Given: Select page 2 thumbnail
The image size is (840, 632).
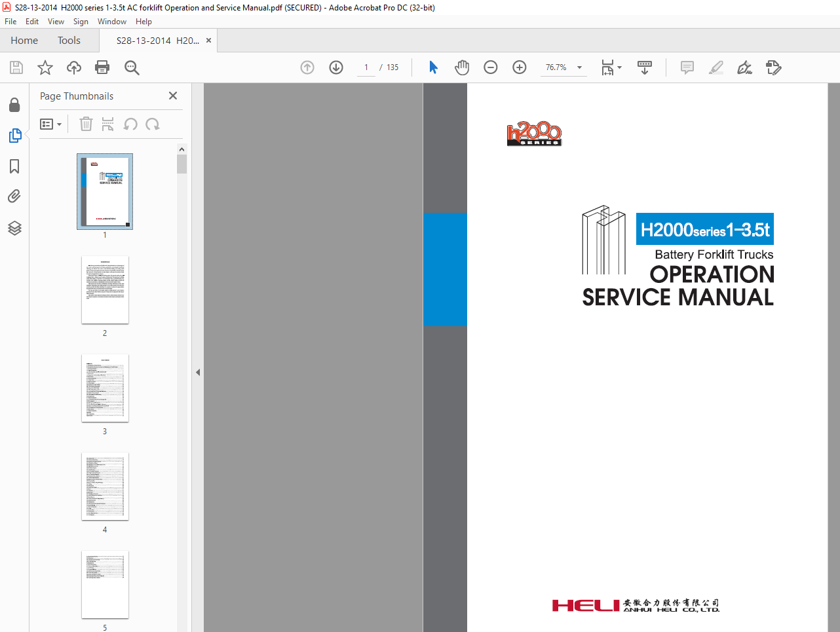Looking at the screenshot, I should click(105, 290).
